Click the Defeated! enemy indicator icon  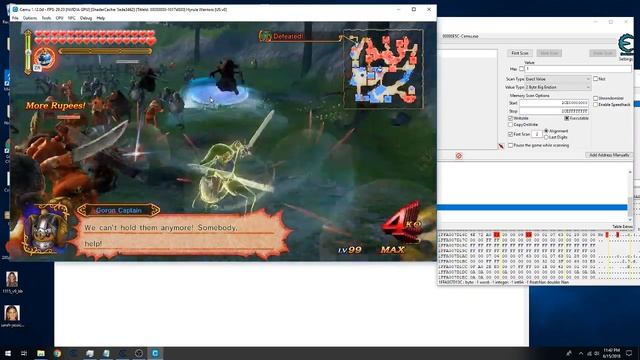tap(265, 37)
